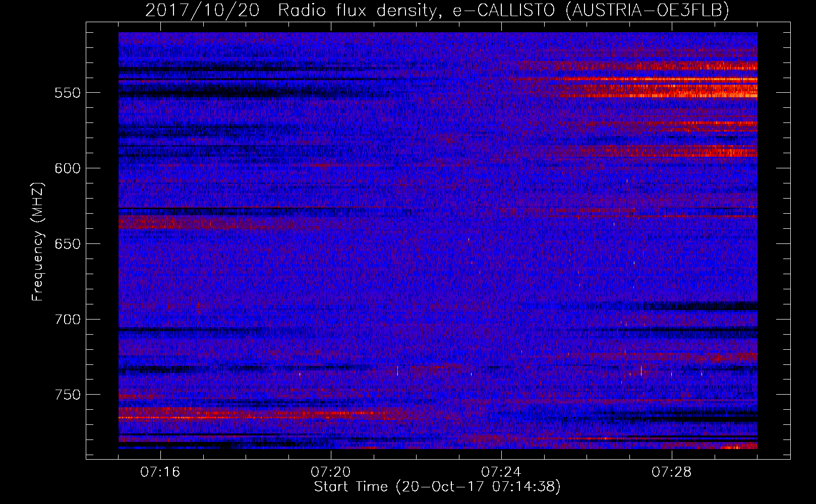
Task: Click the 700 frequency tick label
Action: [x=68, y=320]
